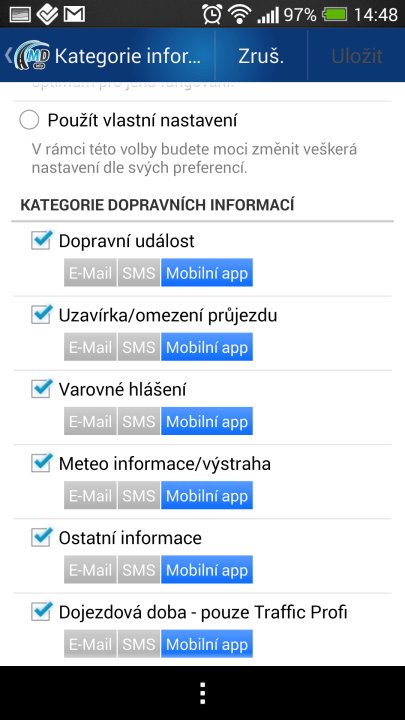Tap the checkmark task notification icon
This screenshot has width=405, height=720.
pyautogui.click(x=47, y=14)
